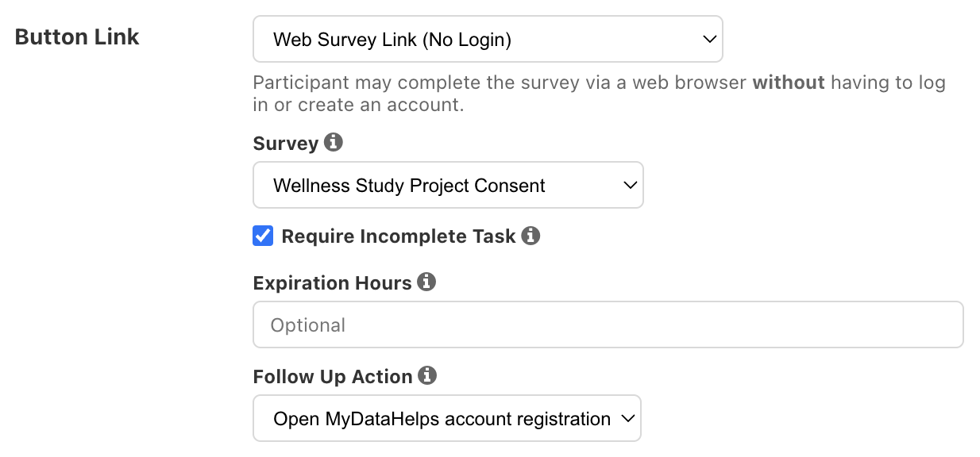Click the info icon beside Expiration Hours
Image resolution: width=980 pixels, height=457 pixels.
point(426,282)
